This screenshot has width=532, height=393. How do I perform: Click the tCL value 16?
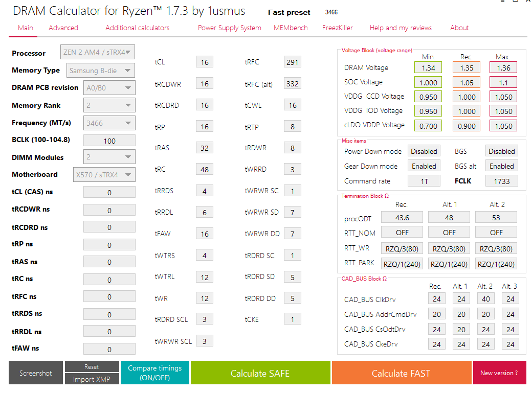coord(205,62)
